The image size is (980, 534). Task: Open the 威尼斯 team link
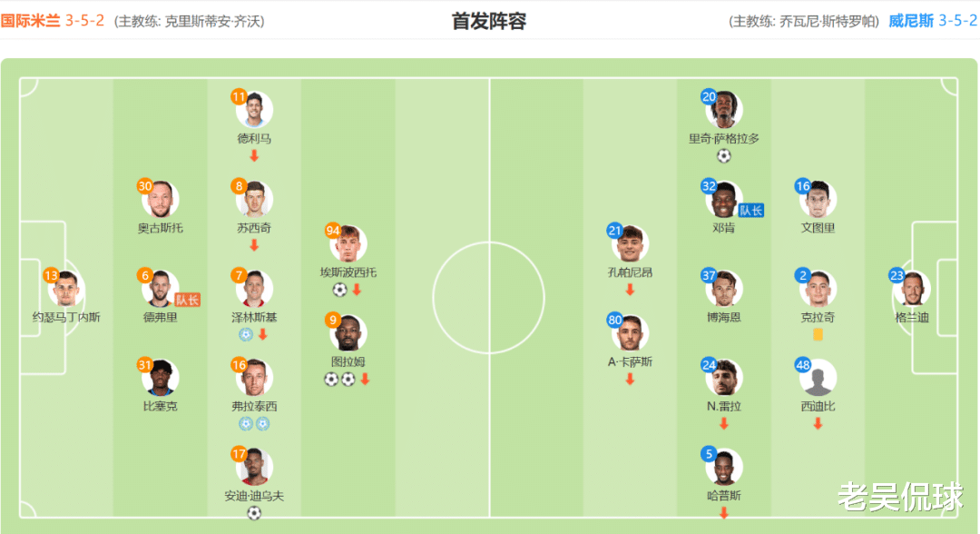908,21
